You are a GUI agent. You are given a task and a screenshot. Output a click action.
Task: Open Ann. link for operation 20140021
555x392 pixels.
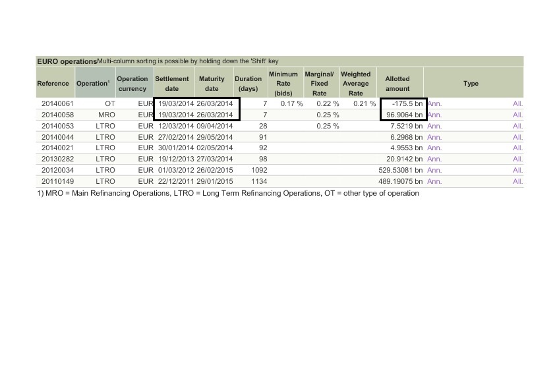tap(434, 148)
